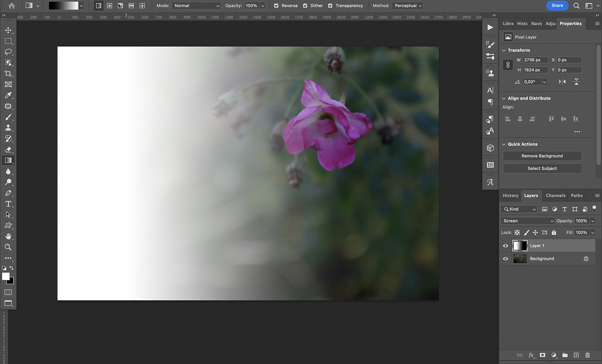Hide the Background layer
602x364 pixels.
click(x=505, y=259)
